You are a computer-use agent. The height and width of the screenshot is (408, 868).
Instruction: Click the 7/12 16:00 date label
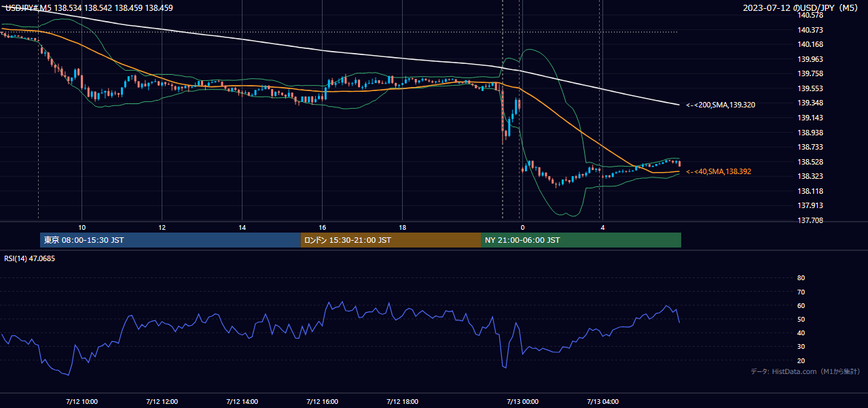[322, 402]
